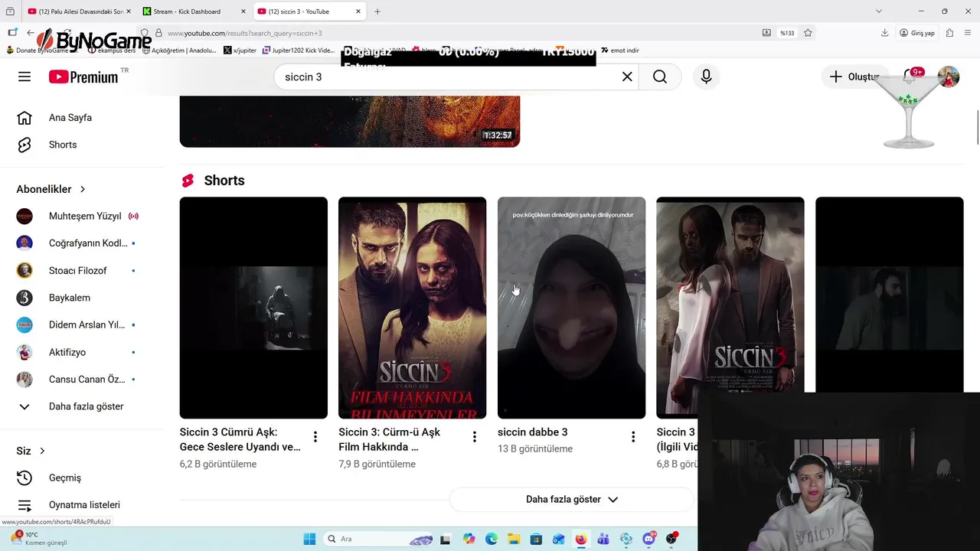Open Microsoft Edge from the taskbar
Screen dimensions: 980x551
pos(491,539)
